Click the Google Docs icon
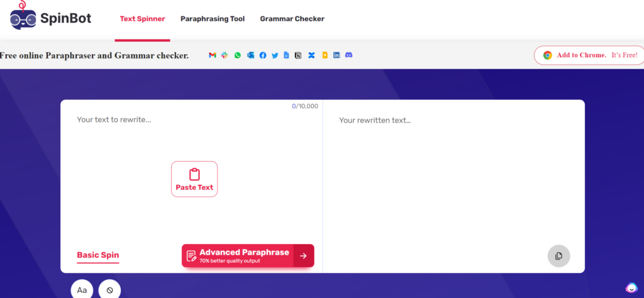 pyautogui.click(x=287, y=55)
